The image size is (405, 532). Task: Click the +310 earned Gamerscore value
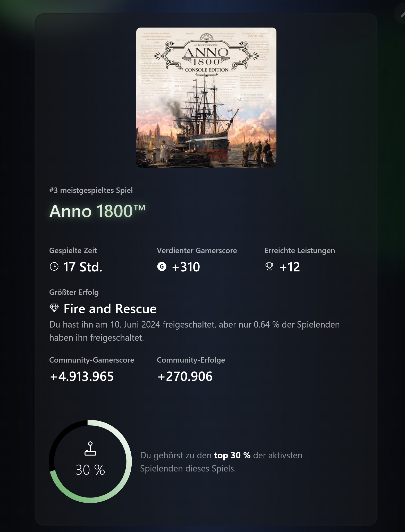pyautogui.click(x=186, y=267)
